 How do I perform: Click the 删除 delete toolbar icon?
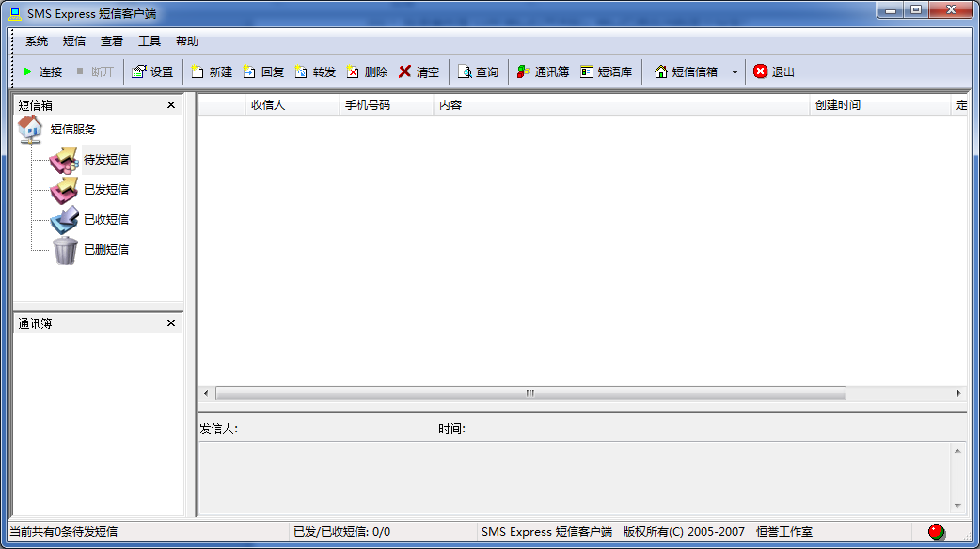pyautogui.click(x=353, y=71)
